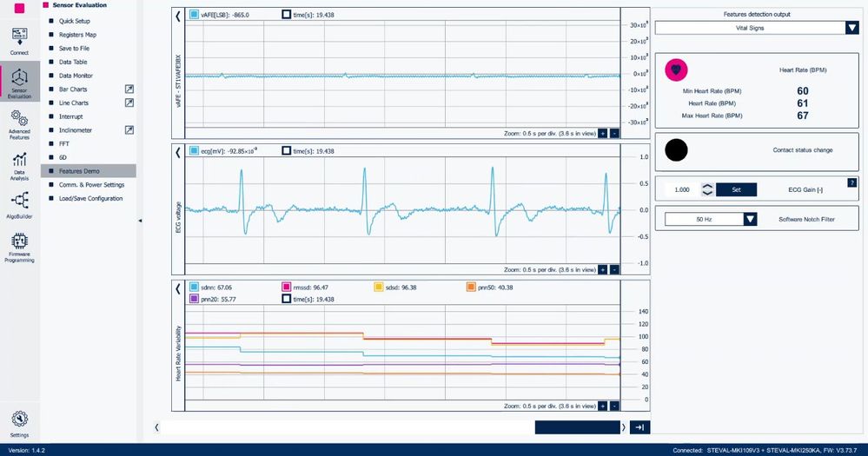Image resolution: width=868 pixels, height=456 pixels.
Task: Click the Version: 1.4.2 status text
Action: 27,451
